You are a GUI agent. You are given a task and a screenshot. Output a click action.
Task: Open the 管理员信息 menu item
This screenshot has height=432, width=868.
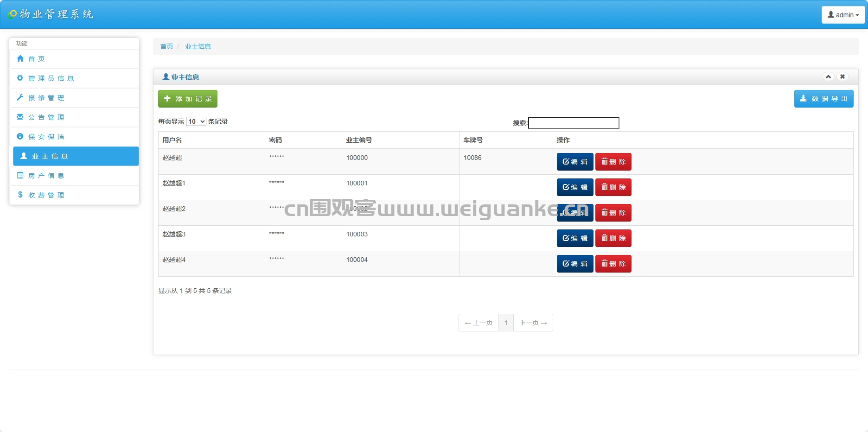(74, 78)
